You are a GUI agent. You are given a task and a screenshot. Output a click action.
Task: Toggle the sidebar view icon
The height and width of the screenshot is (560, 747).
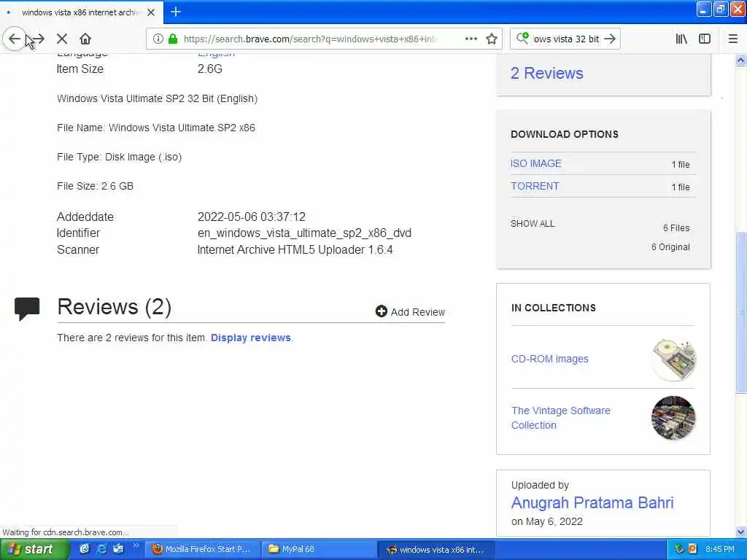[705, 39]
